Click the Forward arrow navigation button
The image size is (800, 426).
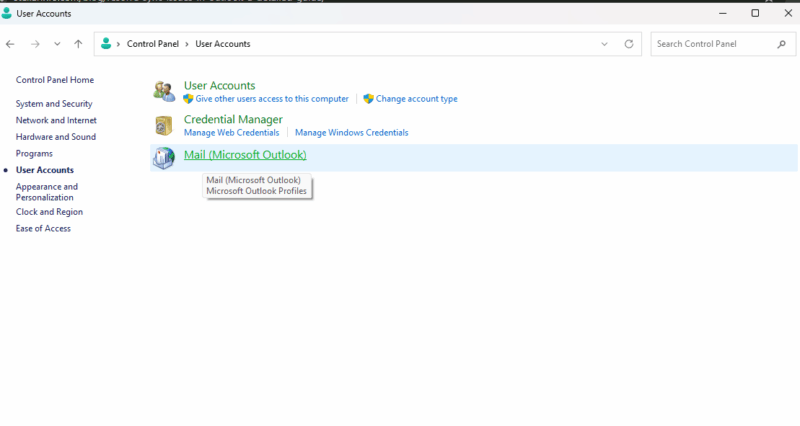click(35, 44)
